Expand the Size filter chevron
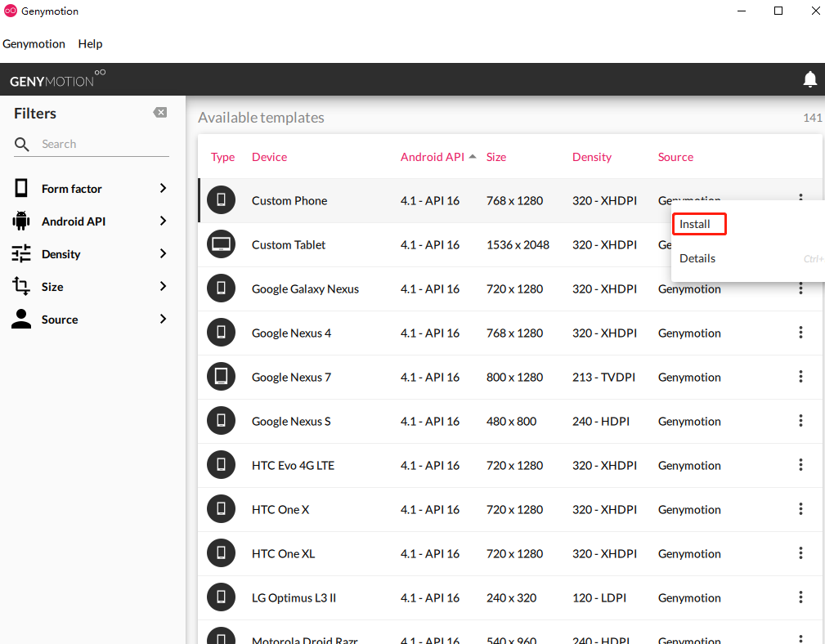Screen dimensions: 825x644 (x=163, y=286)
